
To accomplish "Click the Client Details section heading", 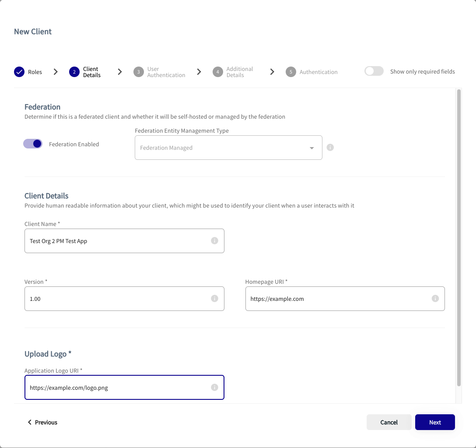I will [46, 196].
